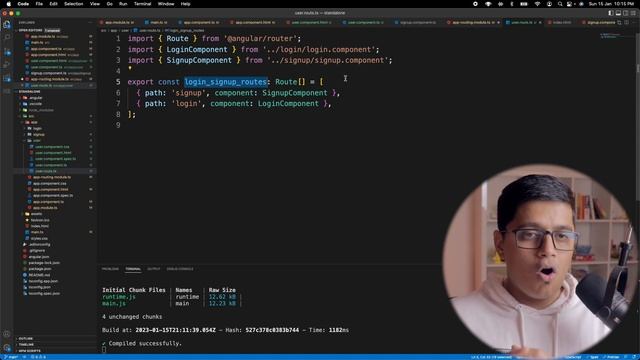Image resolution: width=640 pixels, height=360 pixels.
Task: Toggle the bottom panel layout button
Action: click(x=618, y=13)
